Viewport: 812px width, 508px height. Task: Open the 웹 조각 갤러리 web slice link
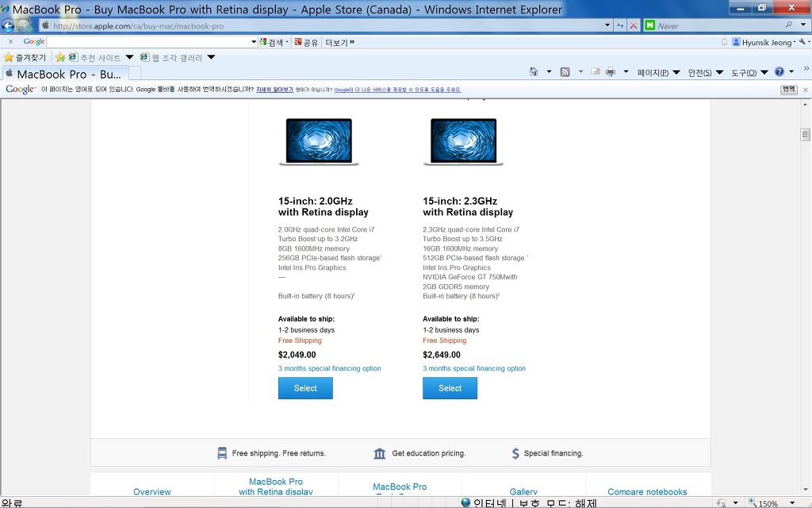[171, 57]
